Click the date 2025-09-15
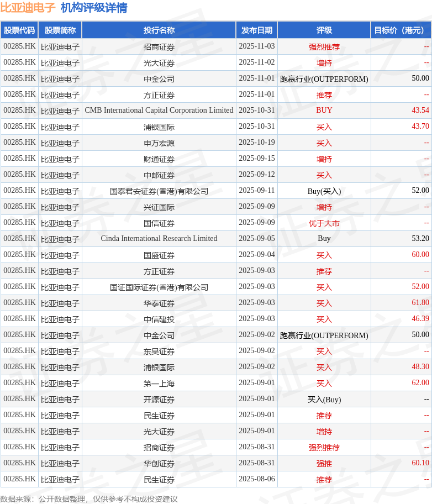 [x=256, y=159]
